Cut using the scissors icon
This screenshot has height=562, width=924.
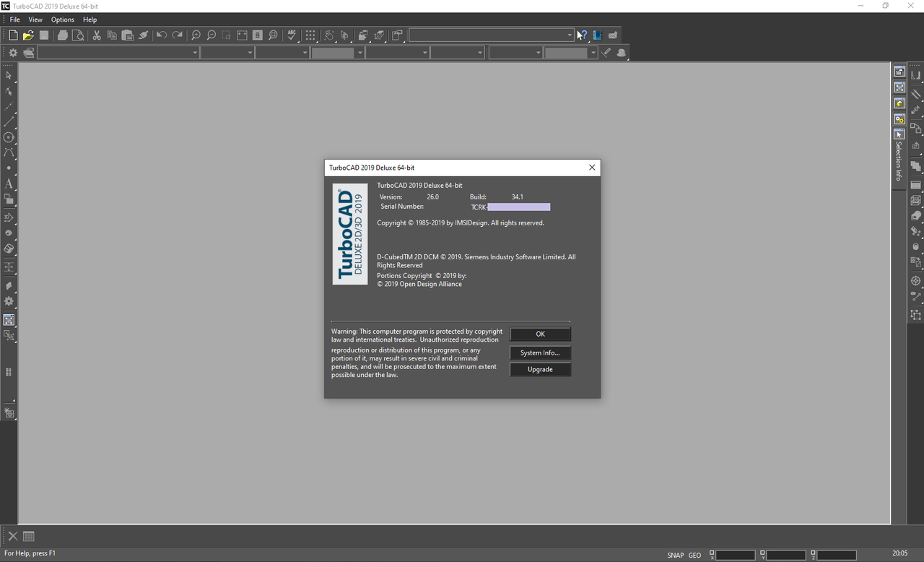[96, 35]
